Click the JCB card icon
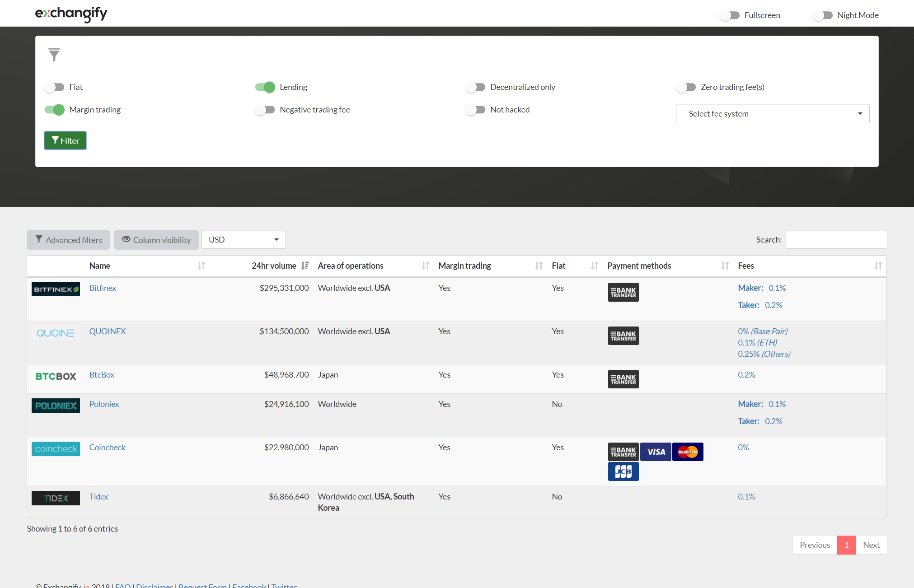This screenshot has height=588, width=914. 623,472
